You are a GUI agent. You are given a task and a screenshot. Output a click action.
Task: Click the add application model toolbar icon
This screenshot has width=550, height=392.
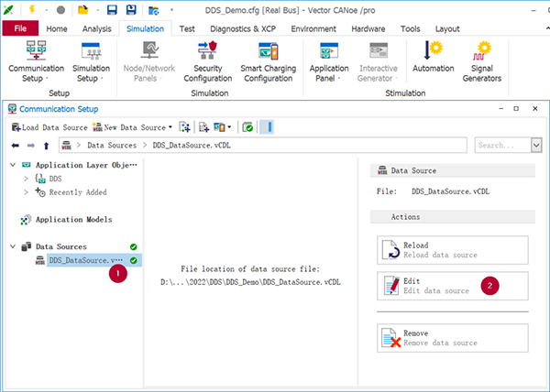(185, 127)
